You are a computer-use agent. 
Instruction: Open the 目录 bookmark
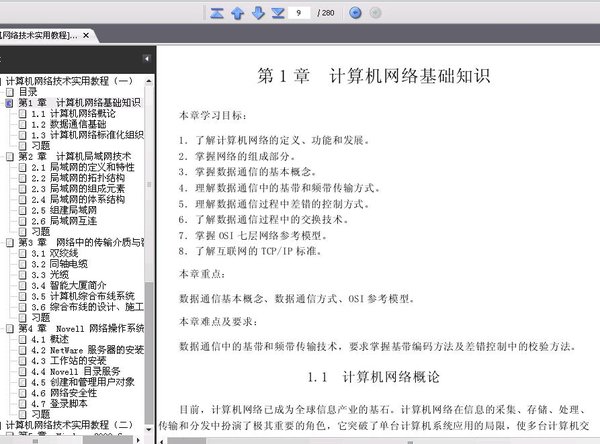pyautogui.click(x=28, y=92)
